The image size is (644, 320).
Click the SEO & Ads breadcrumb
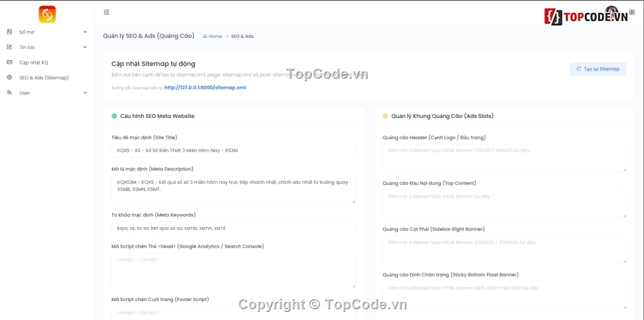[242, 36]
